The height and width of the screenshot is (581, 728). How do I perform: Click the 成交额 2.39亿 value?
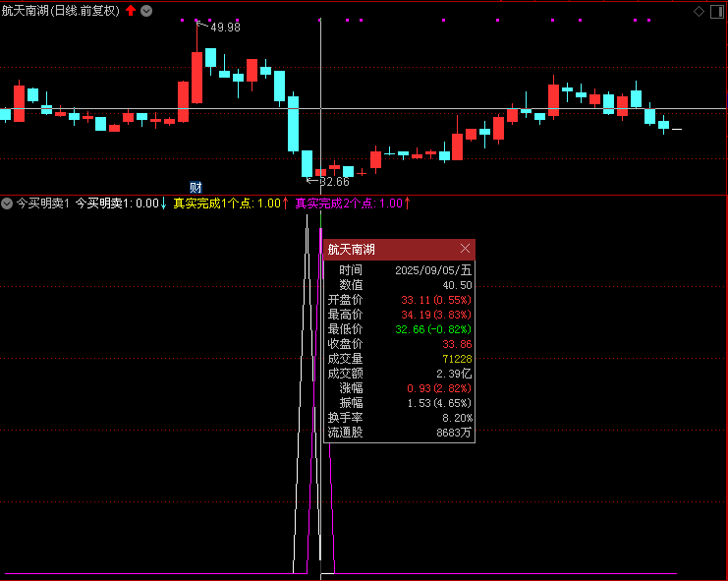454,374
